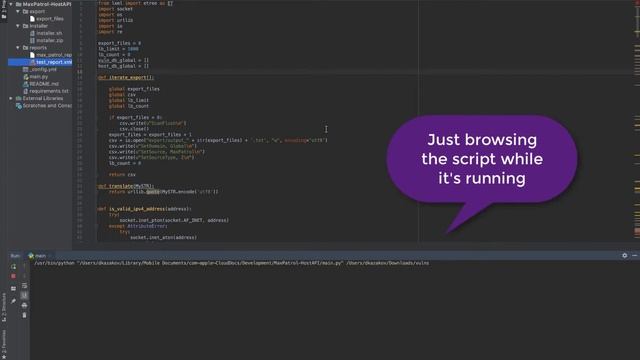
Task: Click Restore Layout icon in Run toolbar
Action: coord(13,289)
